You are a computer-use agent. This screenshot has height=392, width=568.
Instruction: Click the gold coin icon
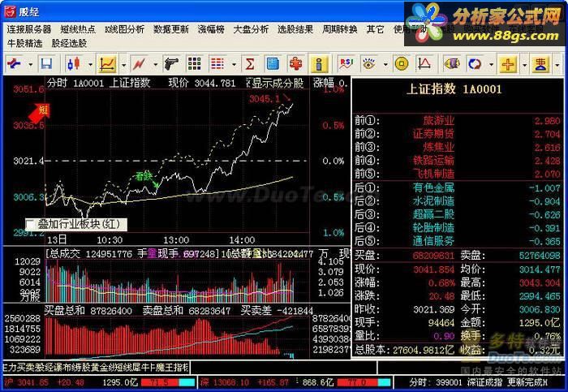click(402, 64)
